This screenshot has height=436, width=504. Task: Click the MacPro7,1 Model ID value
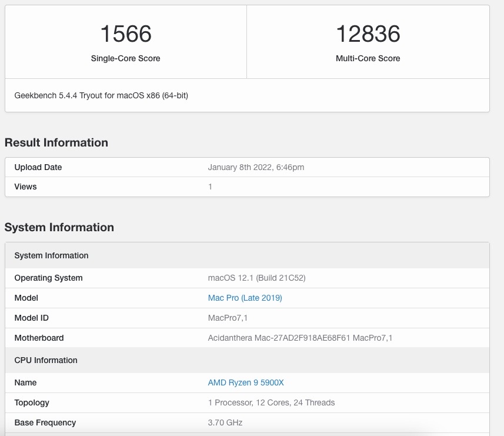coord(229,318)
